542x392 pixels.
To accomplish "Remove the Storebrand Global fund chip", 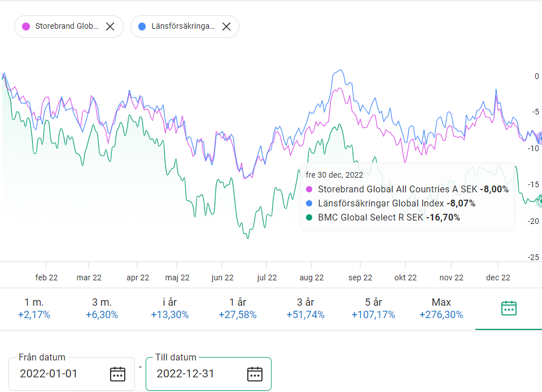I will tap(111, 27).
